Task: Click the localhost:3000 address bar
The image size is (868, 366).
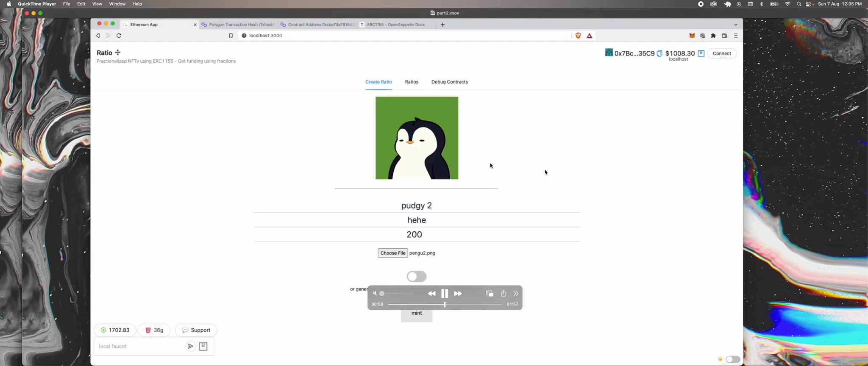Action: coord(405,36)
